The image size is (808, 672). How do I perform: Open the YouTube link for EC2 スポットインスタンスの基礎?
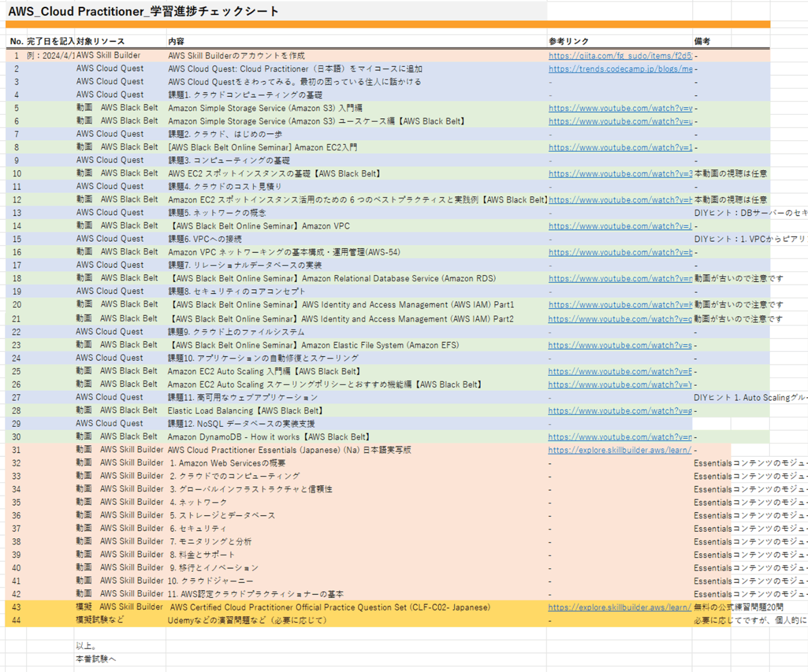coord(620,174)
